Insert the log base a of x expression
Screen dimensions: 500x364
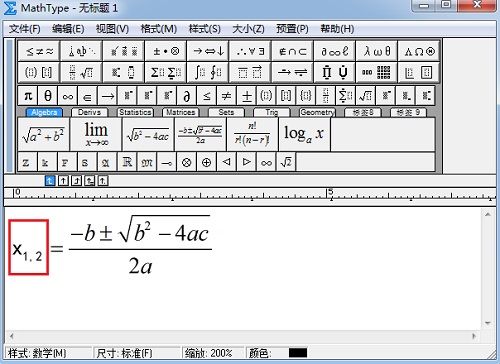[x=304, y=134]
